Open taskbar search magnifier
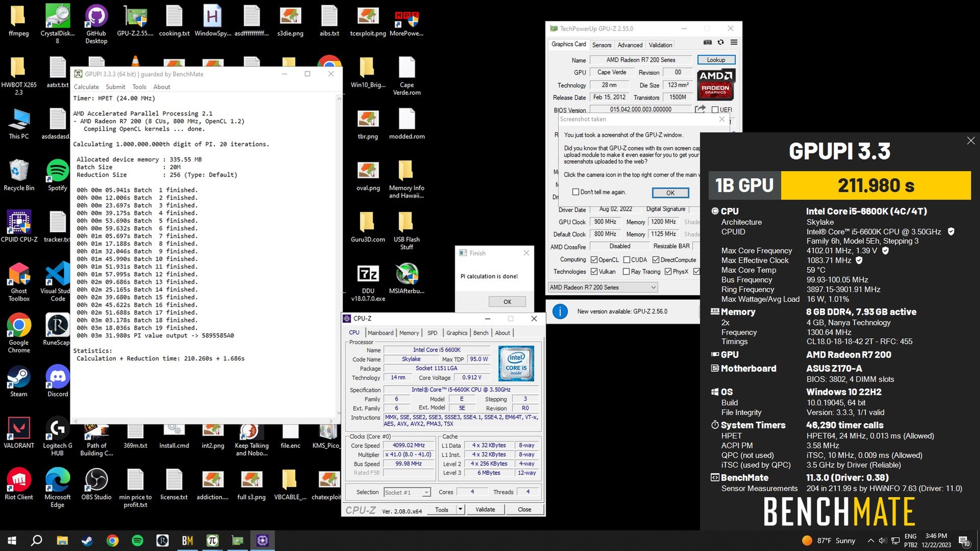Screen dimensions: 980x551 (x=37, y=540)
